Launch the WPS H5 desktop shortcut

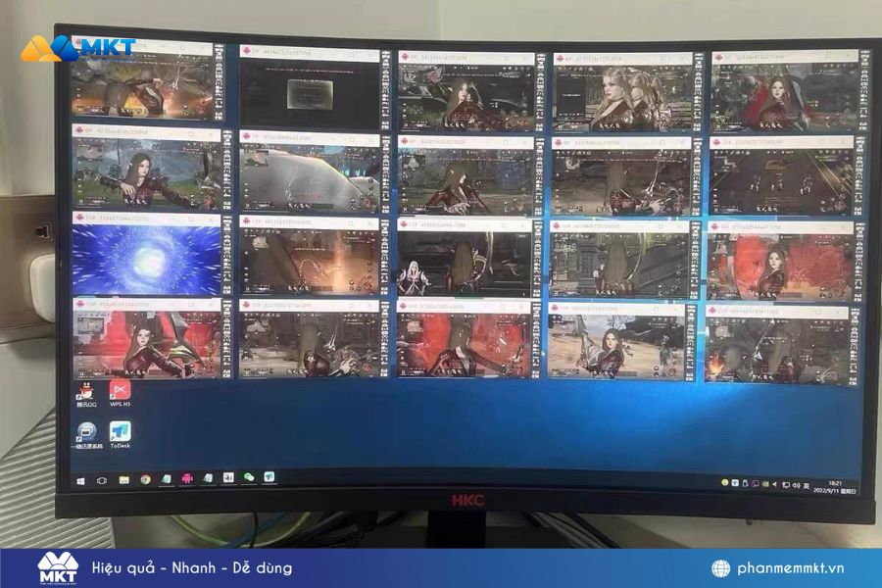coord(120,392)
